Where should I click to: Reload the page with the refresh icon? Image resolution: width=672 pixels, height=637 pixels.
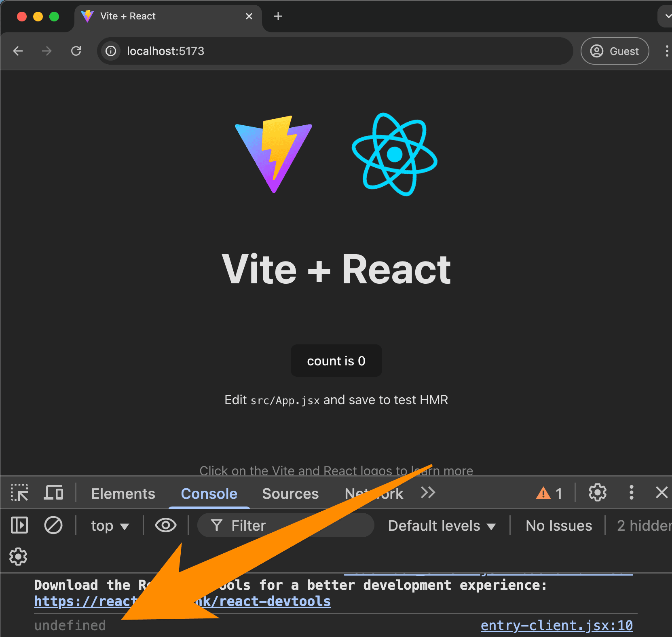[76, 51]
